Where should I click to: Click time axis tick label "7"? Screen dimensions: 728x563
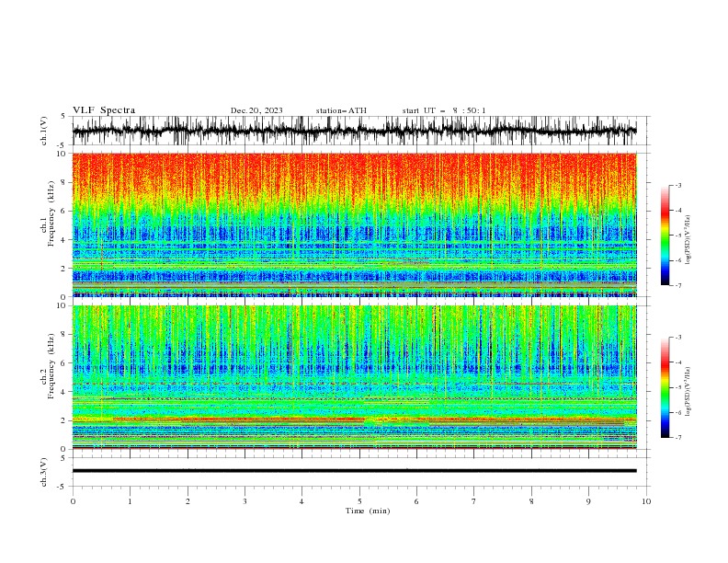coord(474,501)
